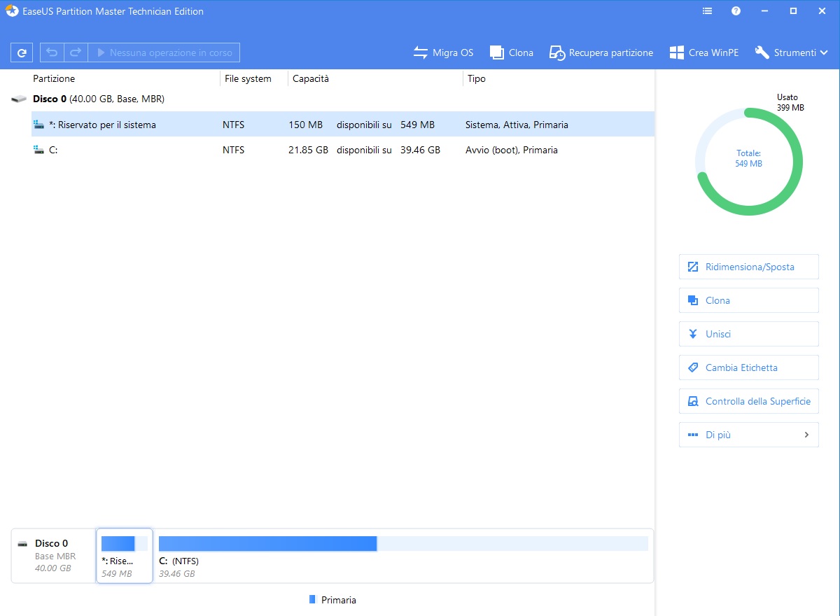
Task: Click Sistema, Attiva, Primaria type text
Action: (x=517, y=125)
